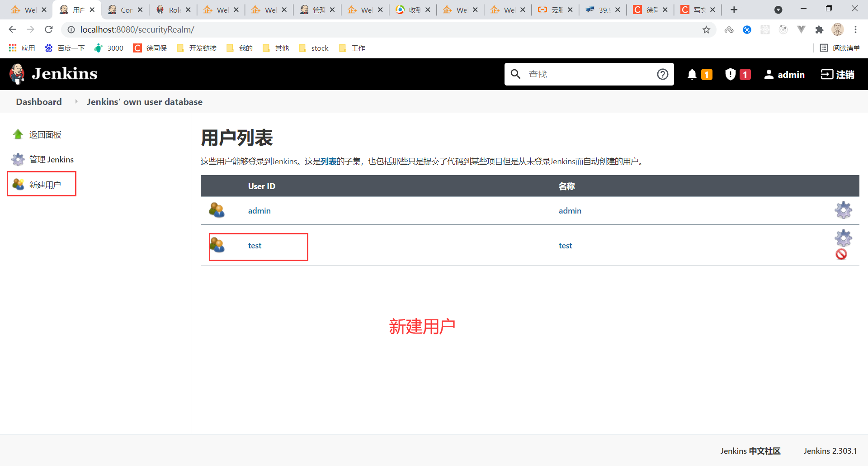868x466 pixels.
Task: Click the green up-arrow icon for 返回面板
Action: pos(18,134)
